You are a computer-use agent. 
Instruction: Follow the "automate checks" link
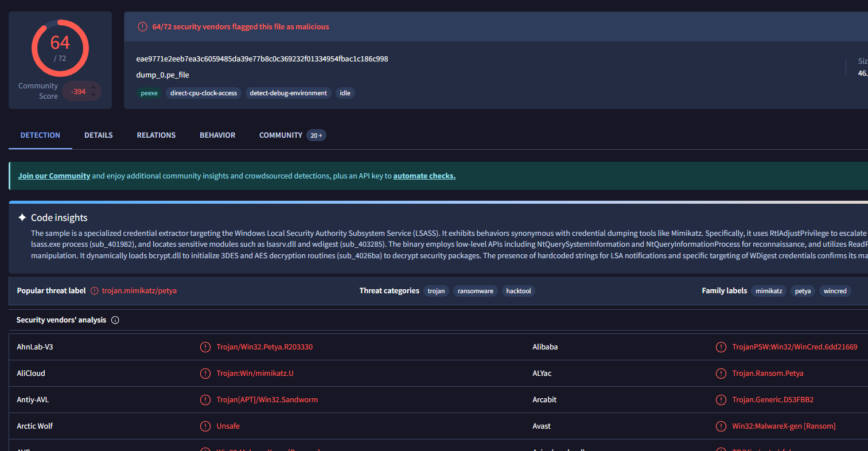(x=424, y=176)
